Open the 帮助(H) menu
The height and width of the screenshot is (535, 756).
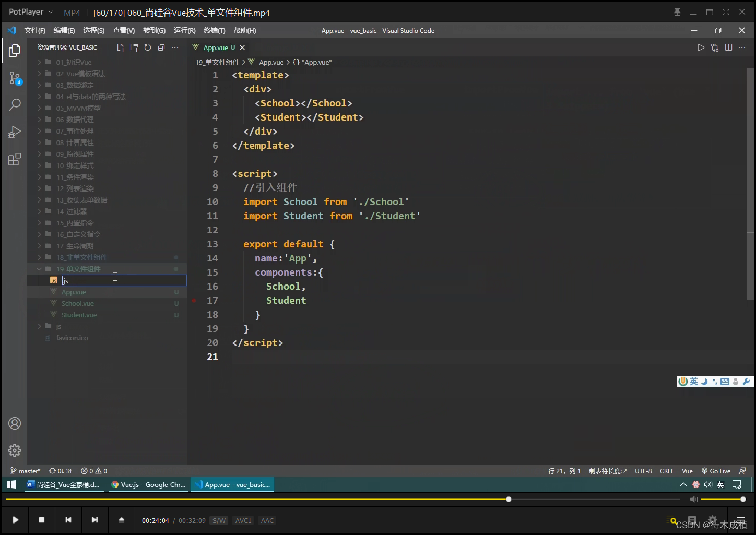(245, 31)
